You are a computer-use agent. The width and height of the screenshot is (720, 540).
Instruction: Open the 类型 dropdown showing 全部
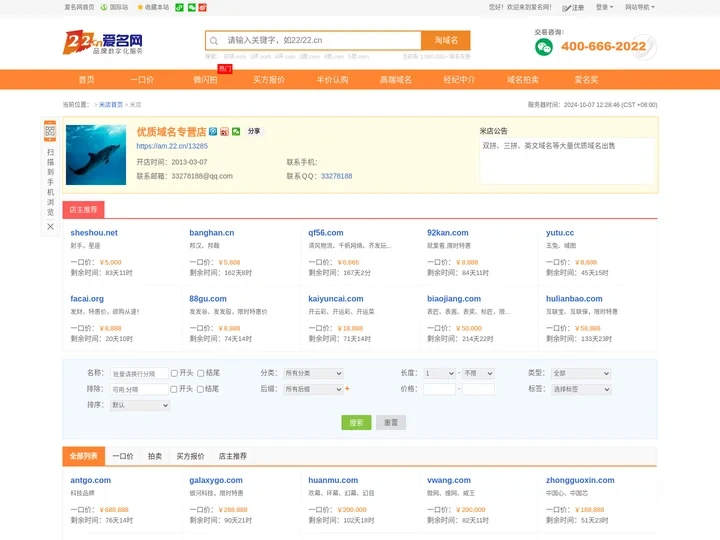coord(581,373)
